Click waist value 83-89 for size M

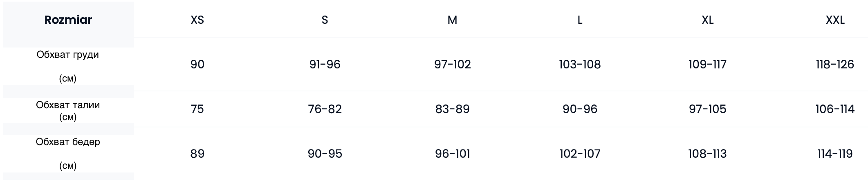tap(452, 109)
